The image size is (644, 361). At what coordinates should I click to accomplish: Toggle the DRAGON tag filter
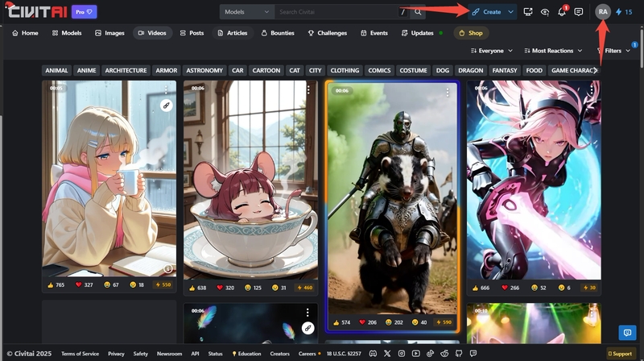(470, 70)
